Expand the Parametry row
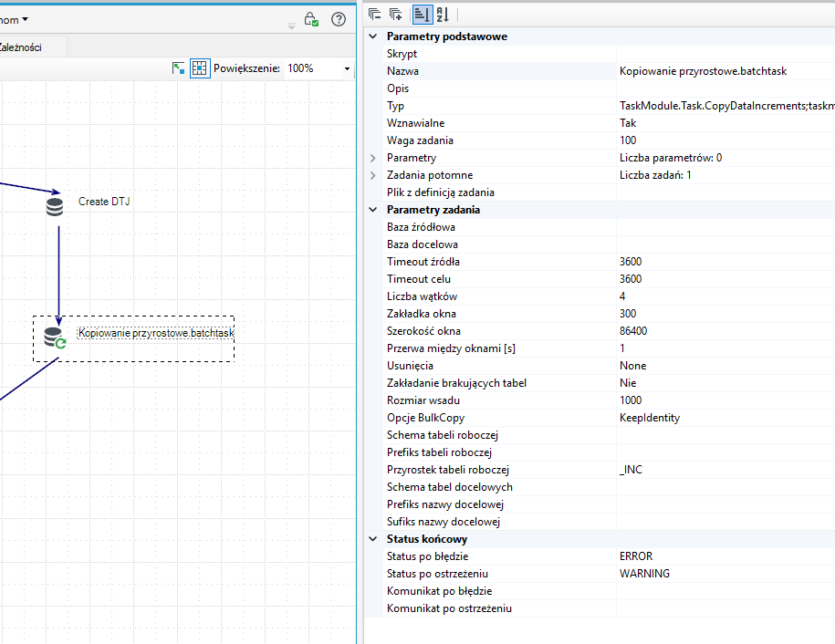 [373, 158]
